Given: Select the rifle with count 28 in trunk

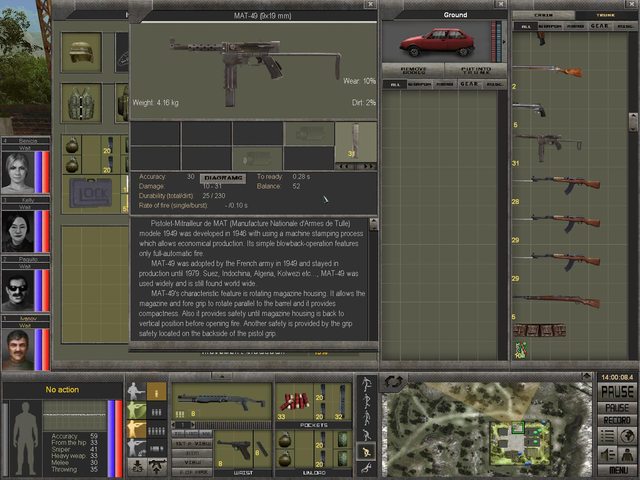Looking at the screenshot, I should point(557,184).
